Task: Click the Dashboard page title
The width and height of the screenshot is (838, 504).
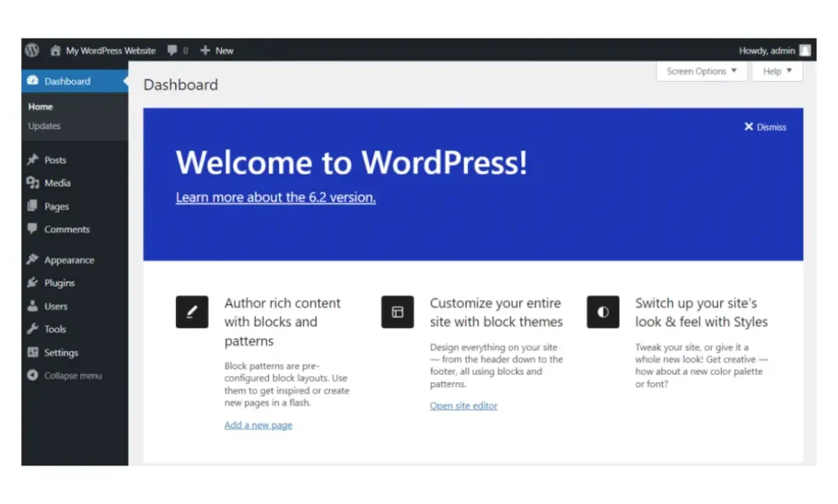Action: (181, 84)
